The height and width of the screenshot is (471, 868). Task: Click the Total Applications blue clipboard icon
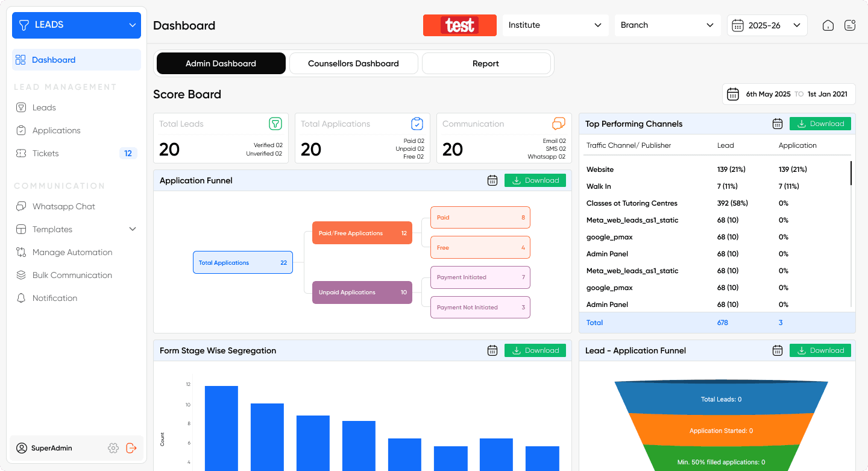coord(417,124)
